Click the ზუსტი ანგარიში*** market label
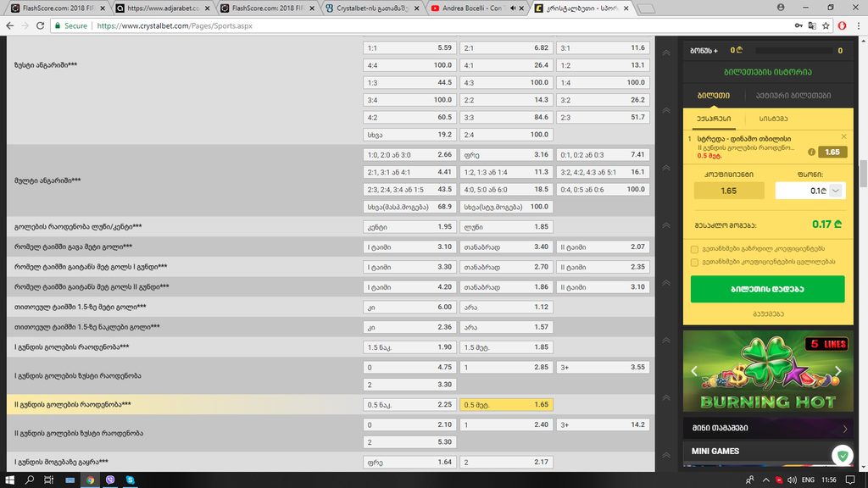 click(x=46, y=65)
